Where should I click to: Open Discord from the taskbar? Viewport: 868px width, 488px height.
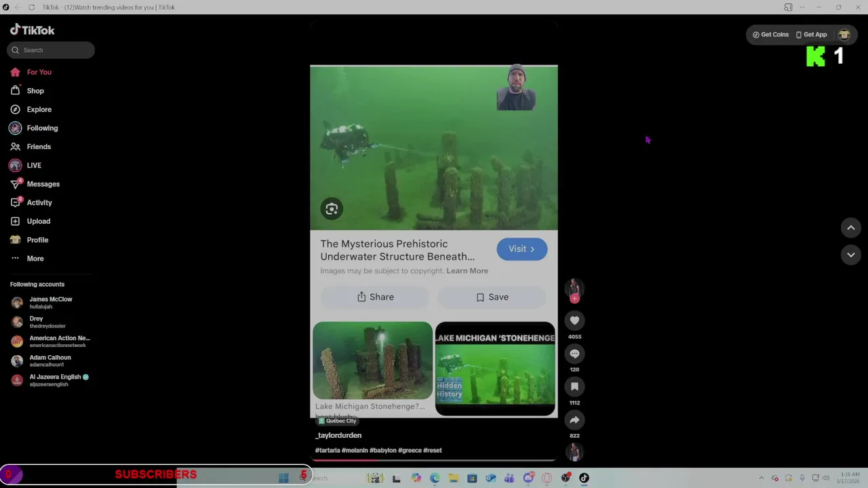(x=528, y=478)
